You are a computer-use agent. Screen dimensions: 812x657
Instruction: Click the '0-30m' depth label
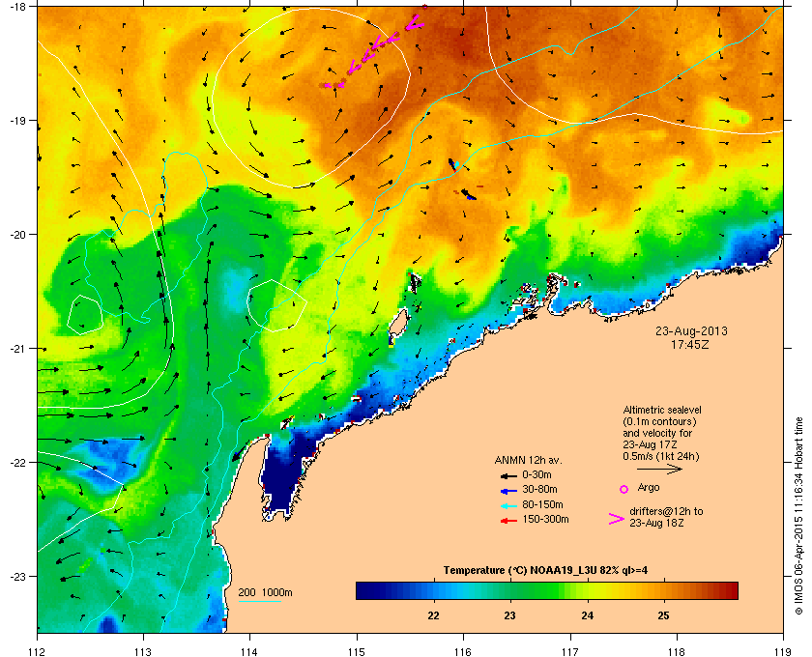coord(536,474)
